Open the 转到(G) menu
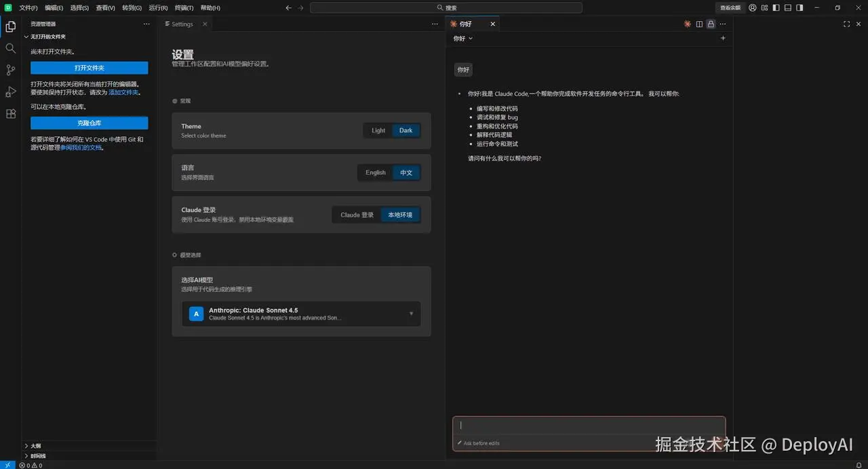This screenshot has width=868, height=469. coord(132,7)
